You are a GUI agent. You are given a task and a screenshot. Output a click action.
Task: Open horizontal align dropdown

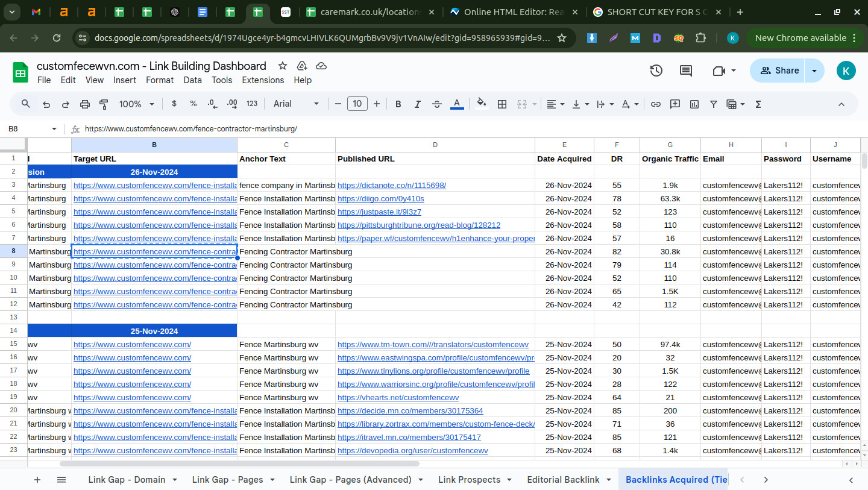(x=555, y=104)
